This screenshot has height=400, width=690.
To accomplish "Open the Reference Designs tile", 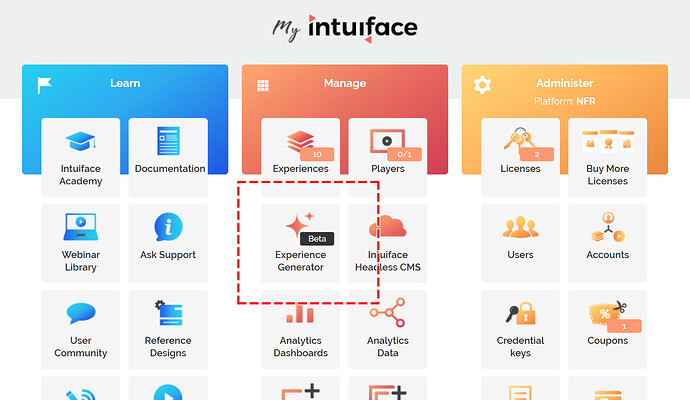I will 169,328.
